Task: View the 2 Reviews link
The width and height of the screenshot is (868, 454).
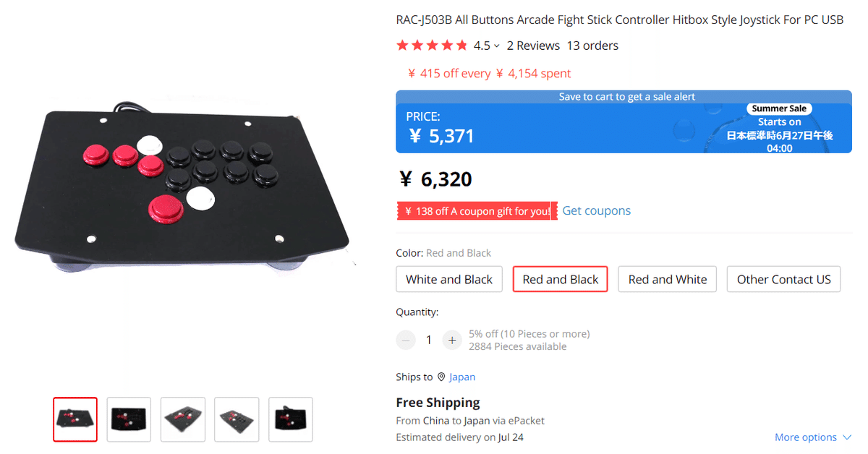Action: pyautogui.click(x=533, y=46)
